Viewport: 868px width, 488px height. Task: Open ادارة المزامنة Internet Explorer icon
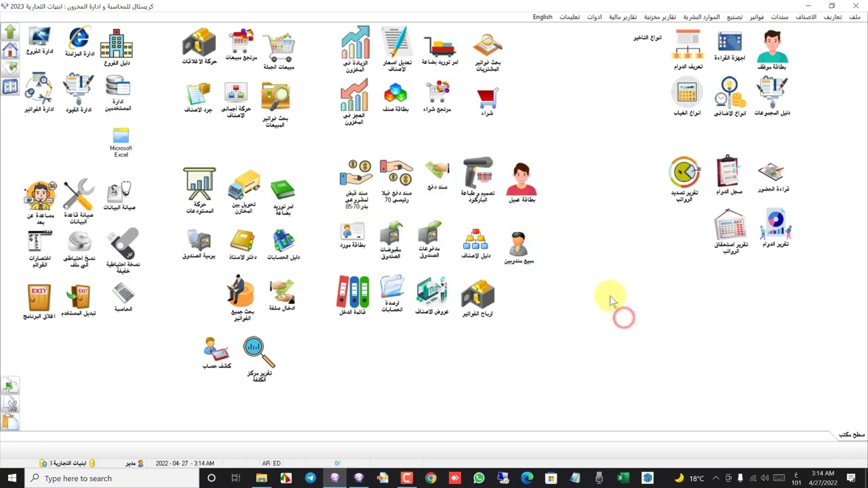79,39
